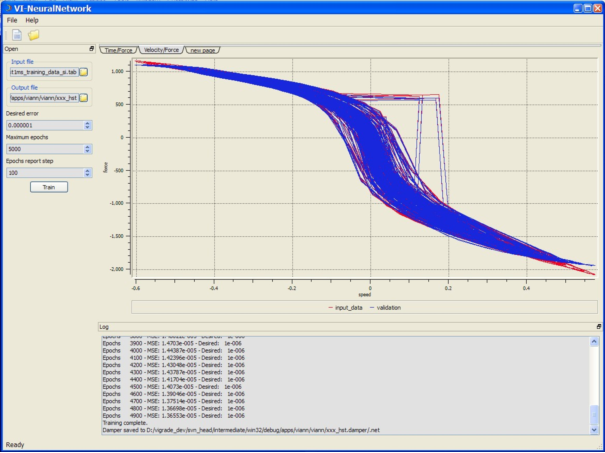Adjust the Maximum epochs spinner arrows
This screenshot has width=605, height=453.
(88, 149)
